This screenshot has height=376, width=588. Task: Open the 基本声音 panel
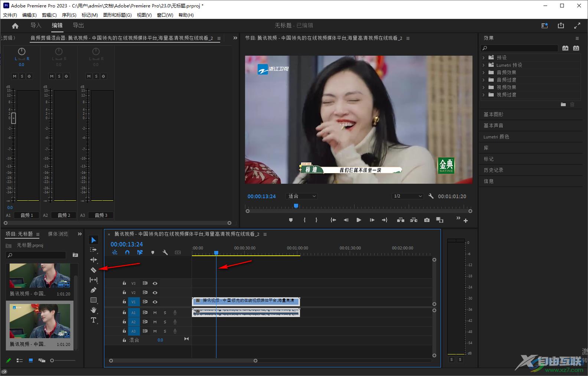(493, 125)
